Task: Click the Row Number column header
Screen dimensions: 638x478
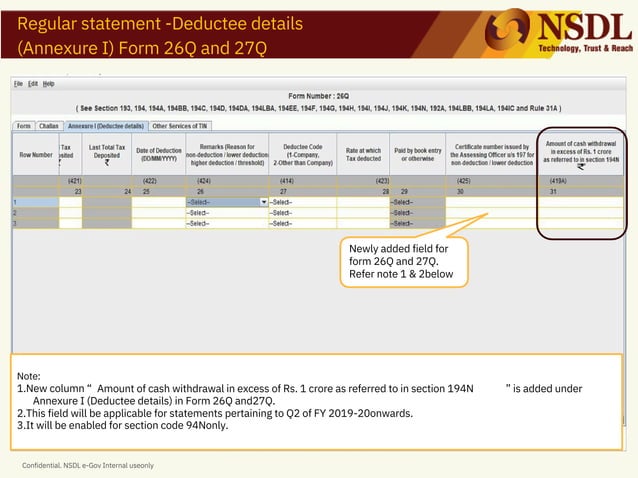Action: [36, 155]
